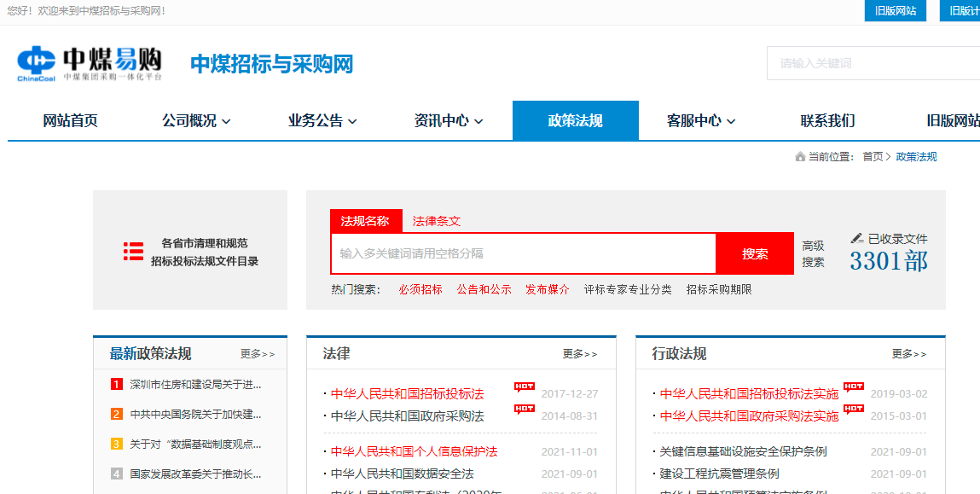The image size is (980, 494).
Task: Open 高级搜索 advanced search link
Action: coord(813,254)
